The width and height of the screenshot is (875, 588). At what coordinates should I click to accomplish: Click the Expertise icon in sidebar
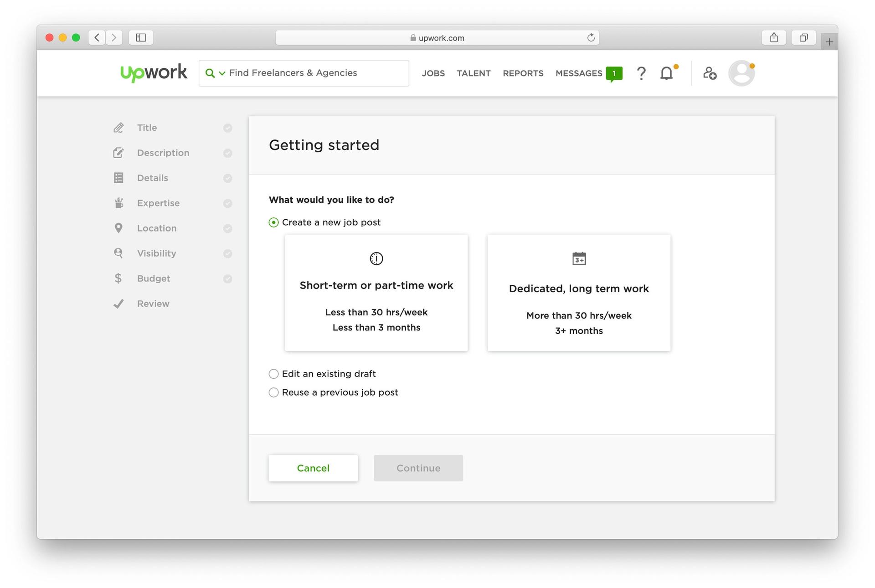[x=118, y=203]
